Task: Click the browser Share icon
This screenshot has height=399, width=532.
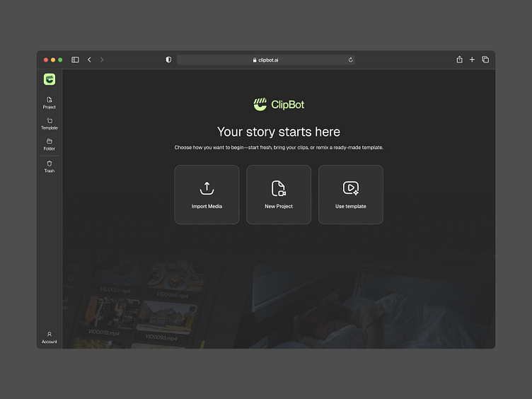Action: [x=459, y=59]
